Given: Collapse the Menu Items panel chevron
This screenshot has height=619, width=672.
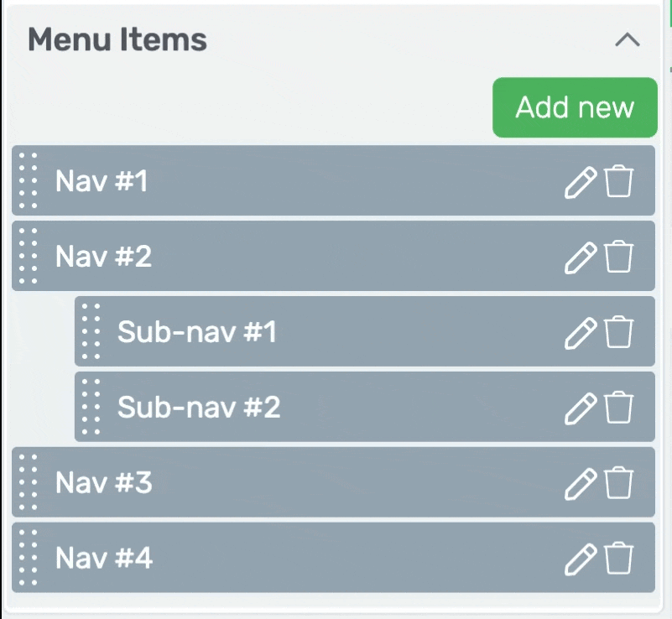Looking at the screenshot, I should [628, 39].
